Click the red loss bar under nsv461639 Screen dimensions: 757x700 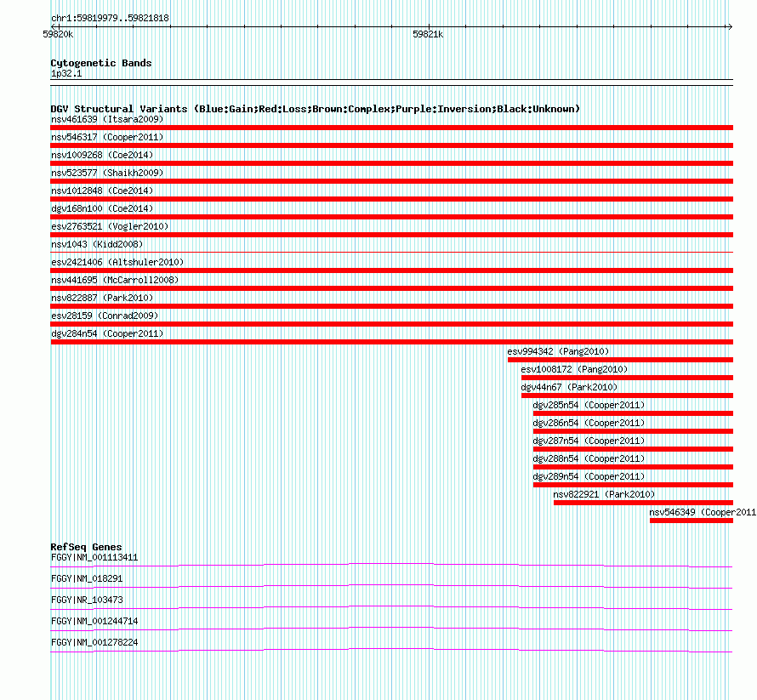point(391,128)
